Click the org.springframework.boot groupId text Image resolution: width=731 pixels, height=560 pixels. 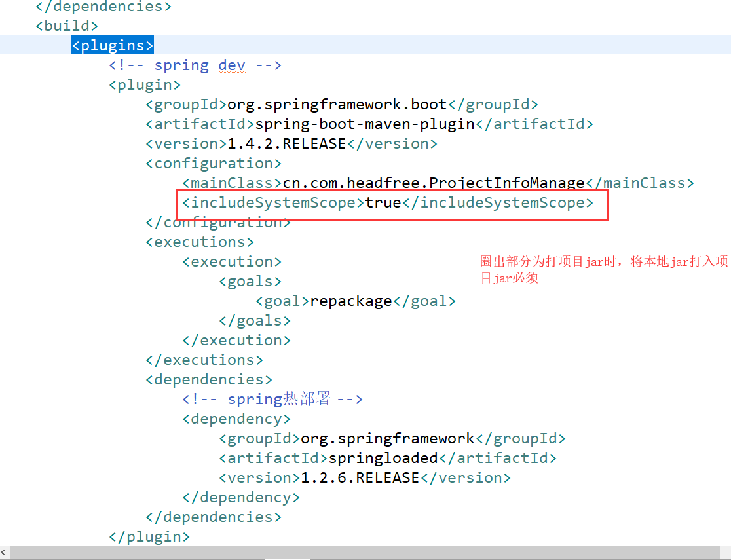(x=337, y=104)
